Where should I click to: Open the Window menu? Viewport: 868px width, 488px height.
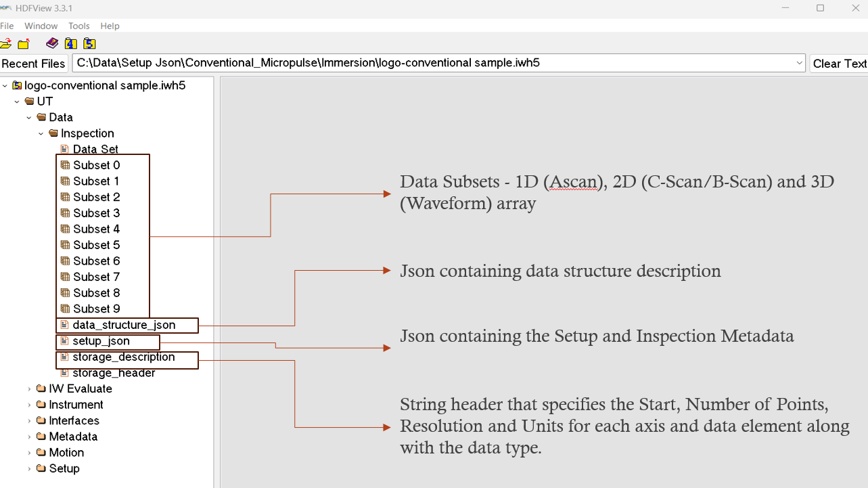(41, 26)
